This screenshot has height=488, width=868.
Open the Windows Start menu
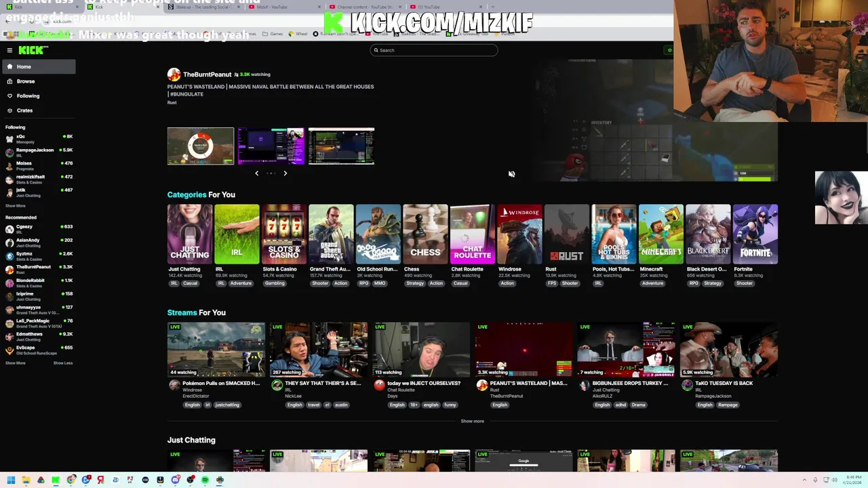click(x=11, y=480)
